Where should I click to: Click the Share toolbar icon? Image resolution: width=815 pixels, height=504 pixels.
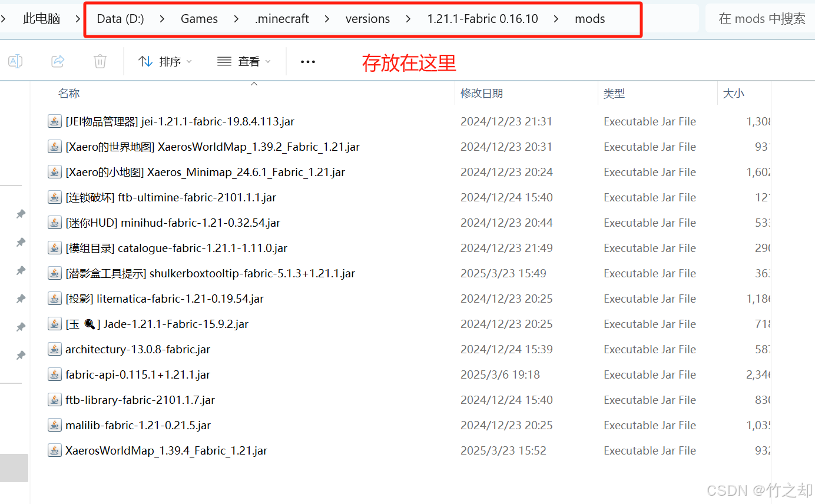58,61
